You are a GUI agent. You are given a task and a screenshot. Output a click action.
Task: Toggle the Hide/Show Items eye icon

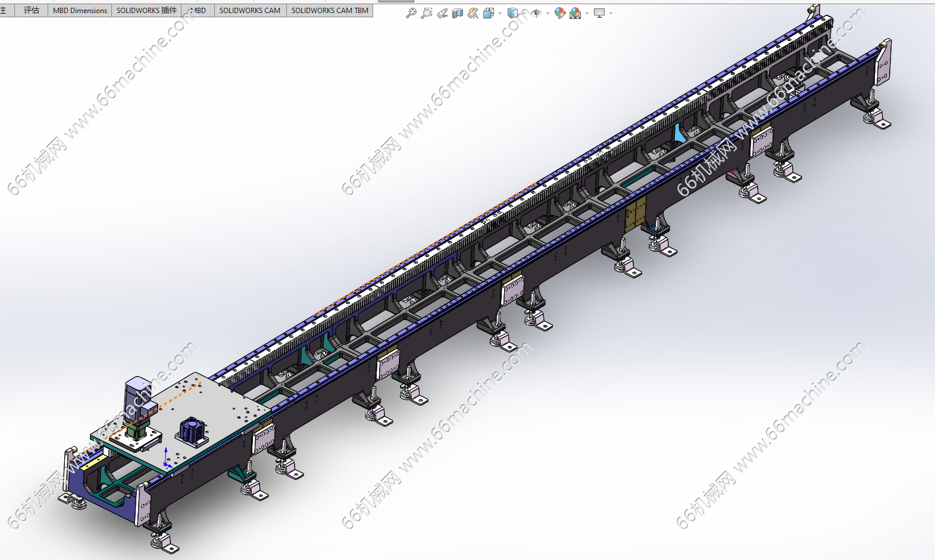[536, 13]
